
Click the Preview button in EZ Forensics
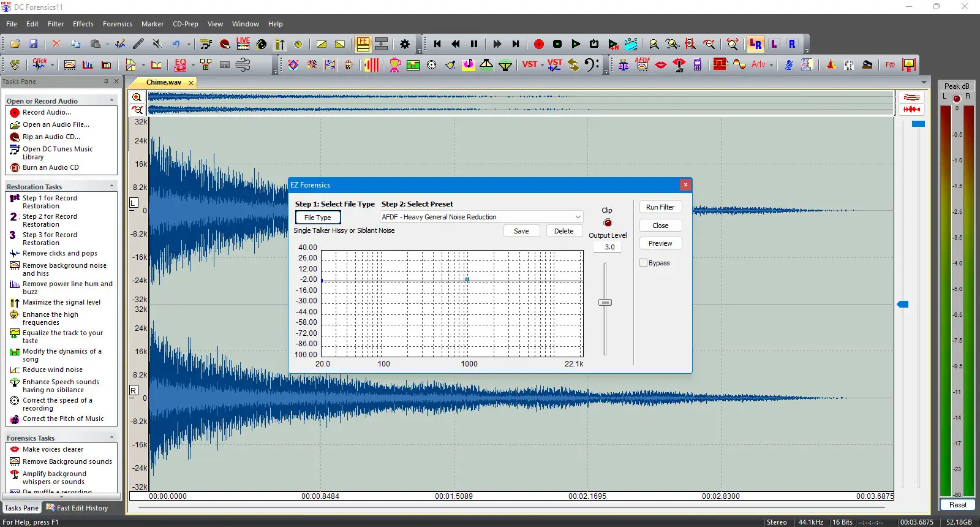[660, 243]
